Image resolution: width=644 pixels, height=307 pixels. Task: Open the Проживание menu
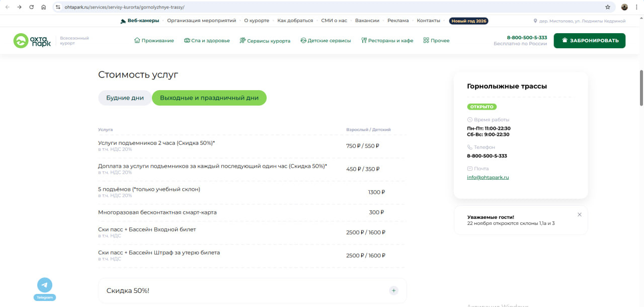tap(154, 41)
